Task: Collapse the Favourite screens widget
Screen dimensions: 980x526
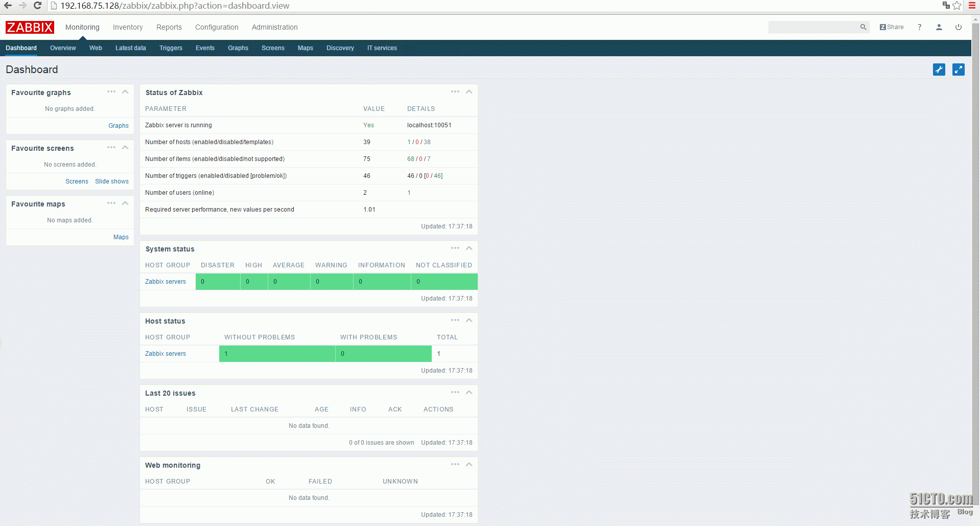Action: (x=125, y=148)
